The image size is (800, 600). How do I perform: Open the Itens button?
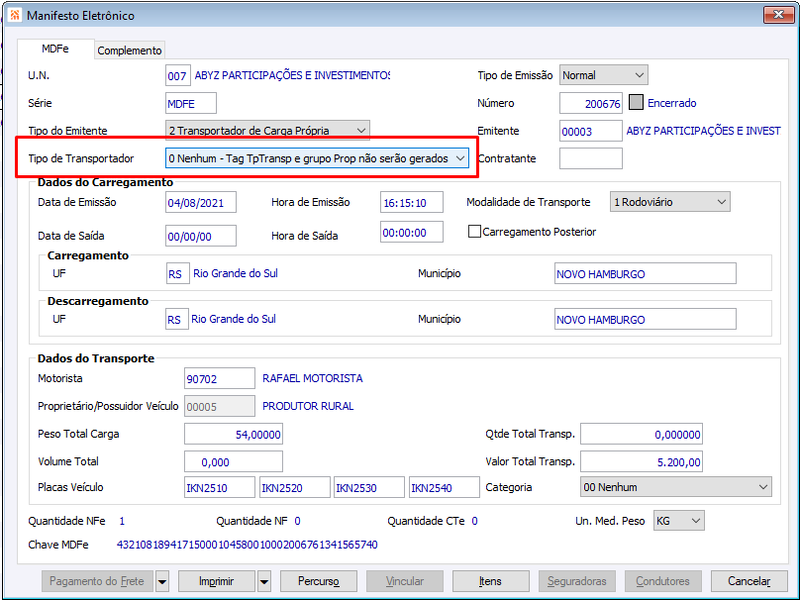pos(490,581)
